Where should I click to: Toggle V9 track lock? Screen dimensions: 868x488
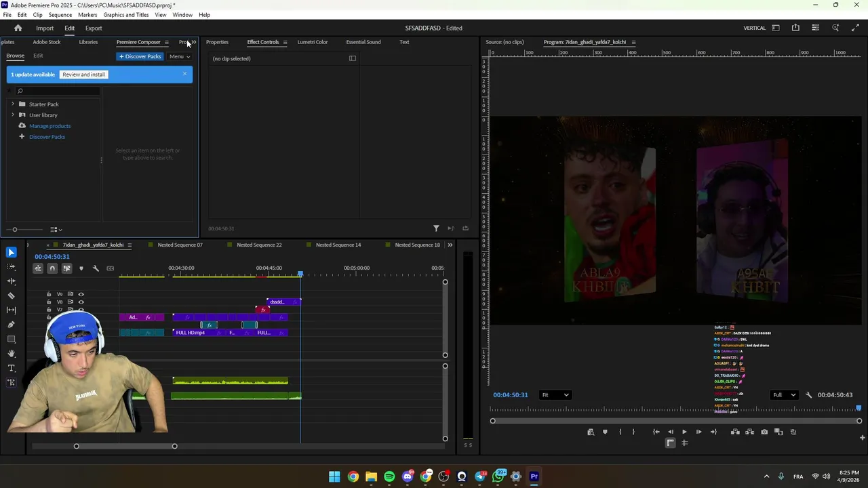[49, 294]
